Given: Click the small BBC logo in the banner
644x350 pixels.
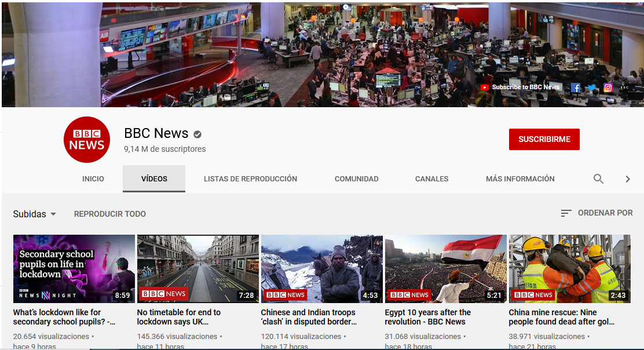Looking at the screenshot, I should coord(624,87).
